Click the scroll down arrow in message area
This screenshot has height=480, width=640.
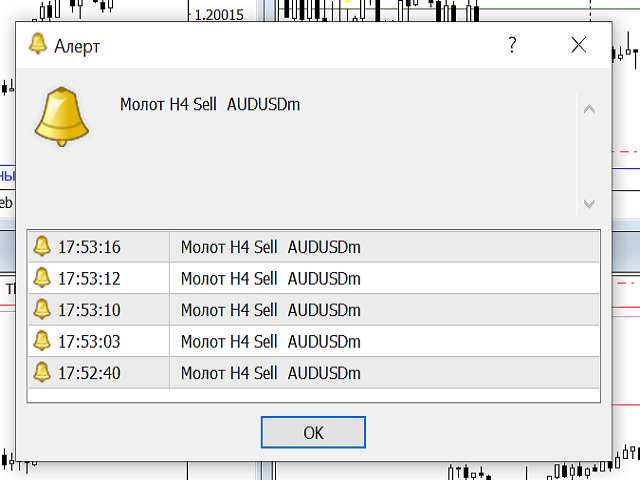(x=589, y=204)
